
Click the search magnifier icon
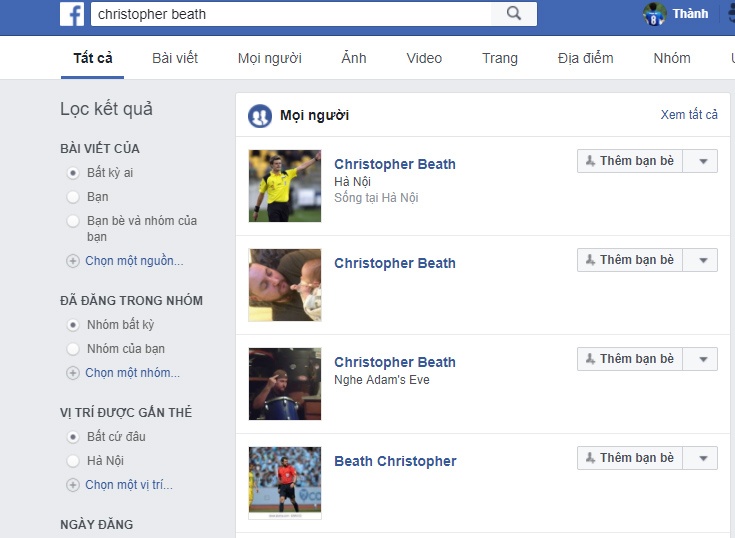[x=514, y=14]
